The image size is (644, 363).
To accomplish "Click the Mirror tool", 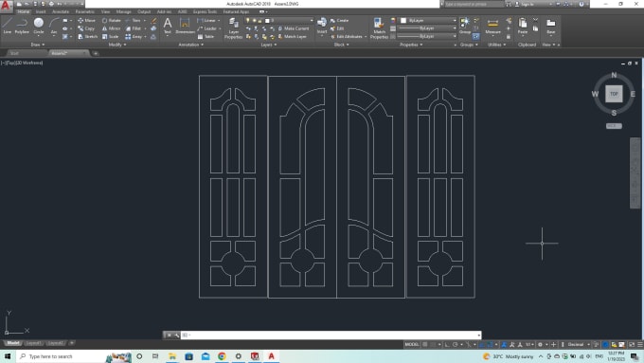I will [x=112, y=28].
